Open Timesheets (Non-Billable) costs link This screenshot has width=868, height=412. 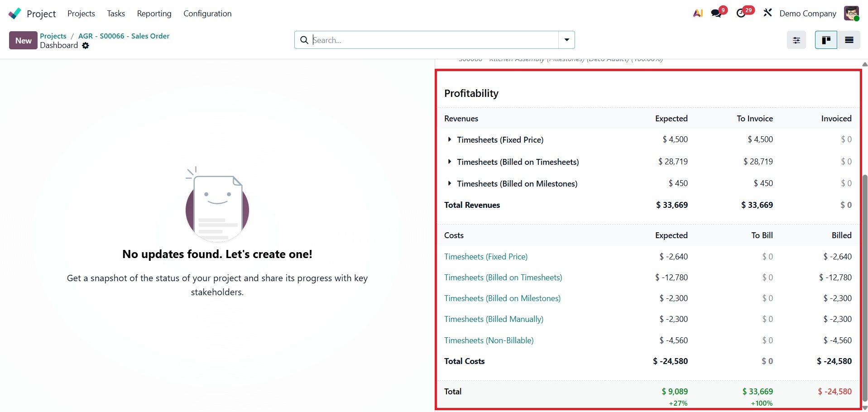489,340
